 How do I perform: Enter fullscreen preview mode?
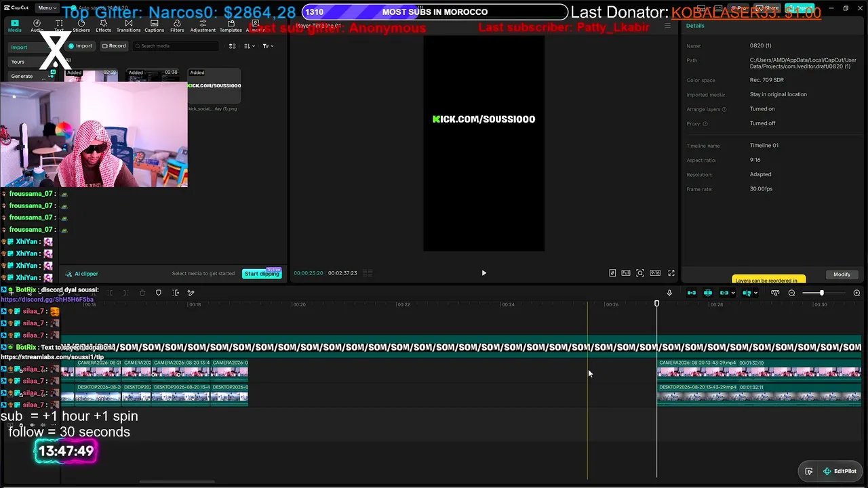click(x=671, y=273)
